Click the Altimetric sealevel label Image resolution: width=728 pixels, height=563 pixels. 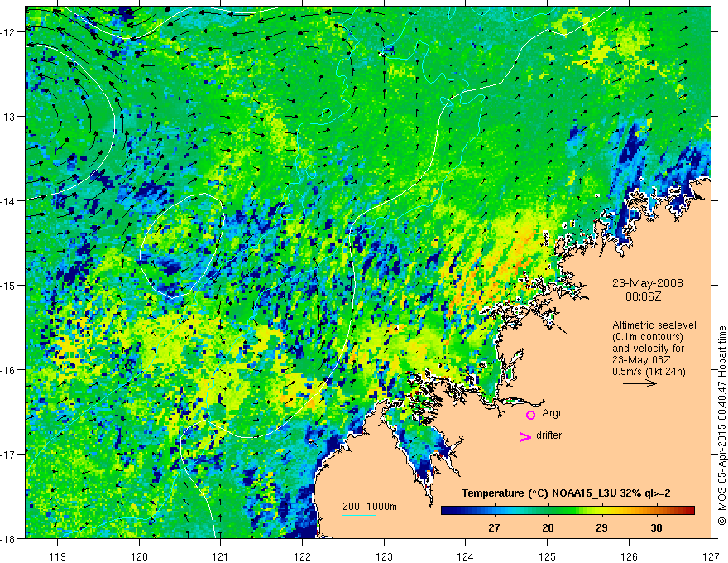(x=654, y=325)
